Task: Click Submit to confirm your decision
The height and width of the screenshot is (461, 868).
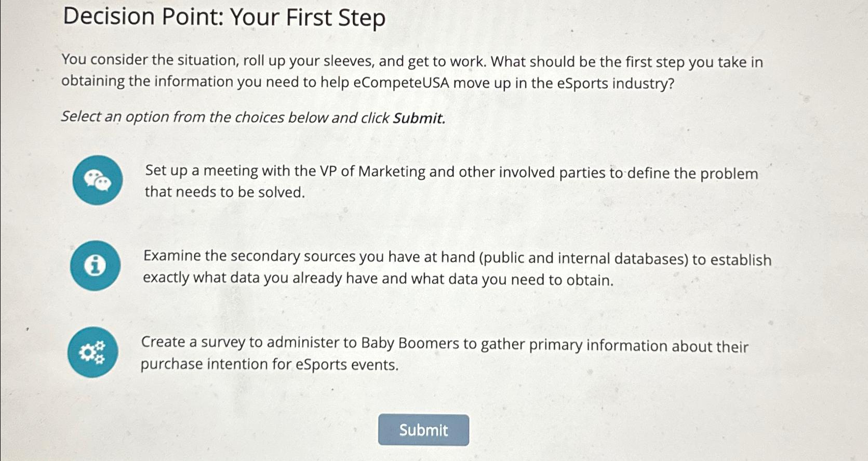Action: [423, 430]
